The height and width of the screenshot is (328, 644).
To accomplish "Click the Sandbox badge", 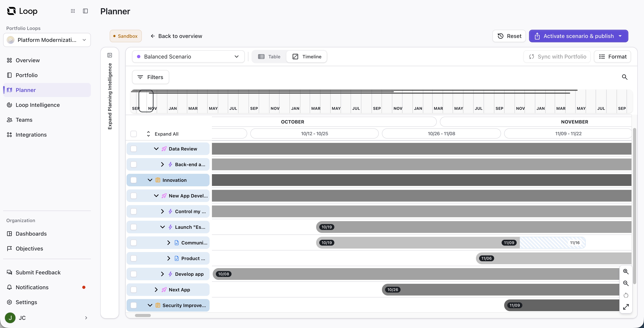I will [126, 36].
